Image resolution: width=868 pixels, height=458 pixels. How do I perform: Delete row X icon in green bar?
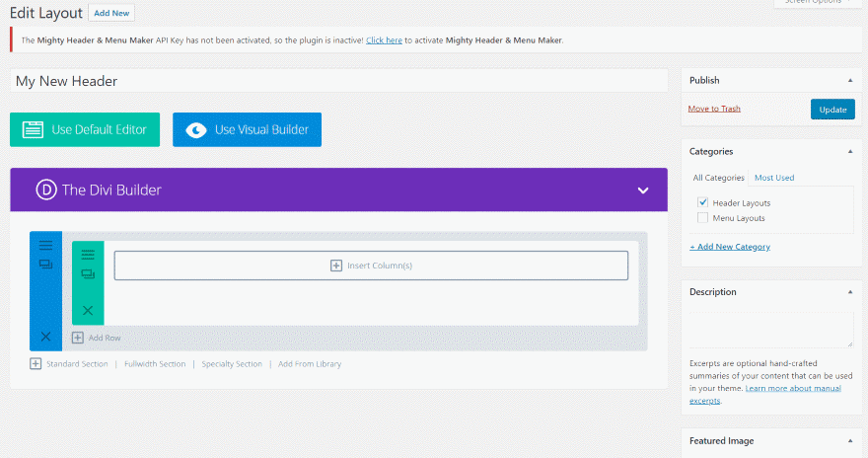click(x=88, y=310)
